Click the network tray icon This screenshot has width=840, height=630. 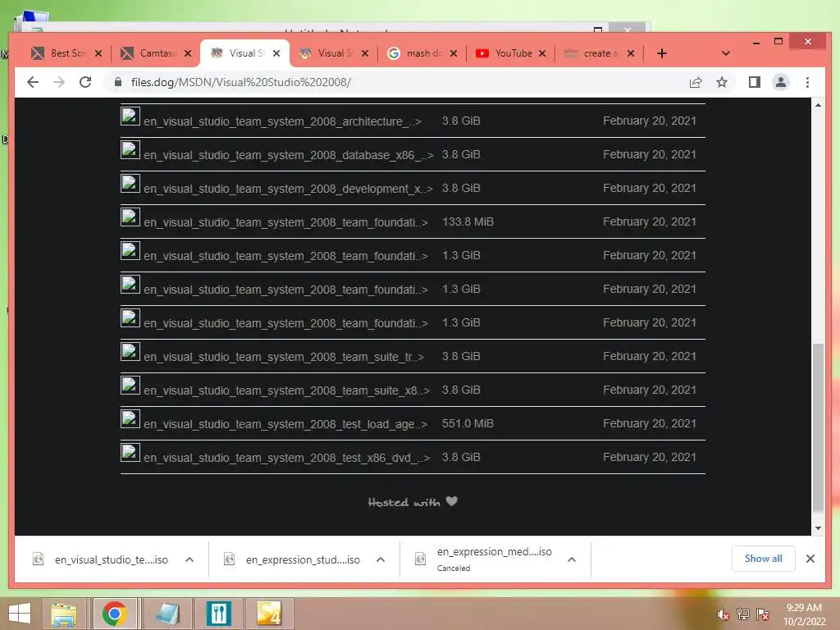coord(743,614)
